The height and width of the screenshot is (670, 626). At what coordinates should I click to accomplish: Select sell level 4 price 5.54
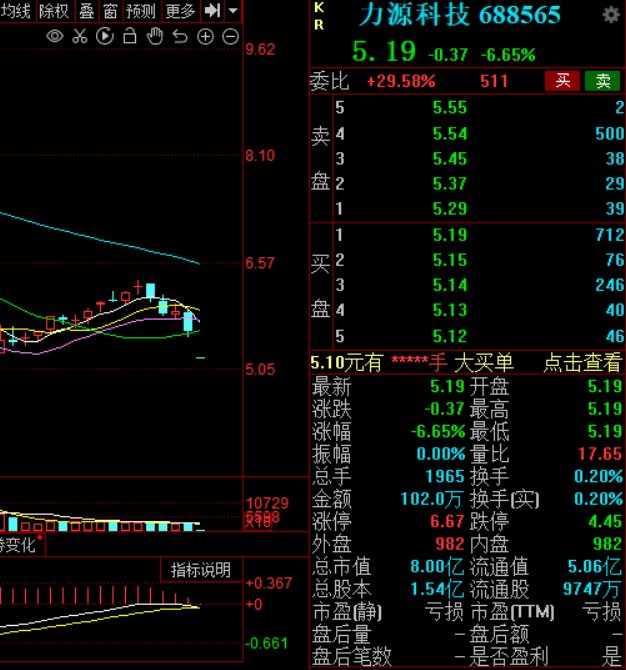coord(450,134)
